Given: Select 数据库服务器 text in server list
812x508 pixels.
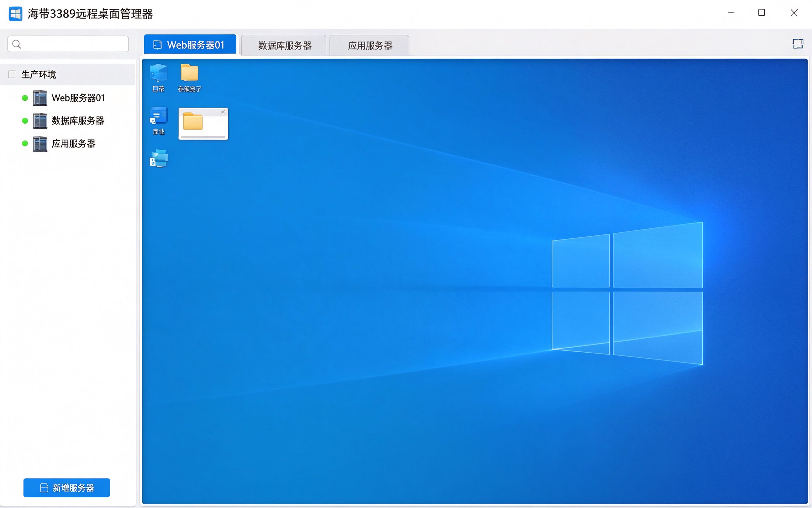Looking at the screenshot, I should tap(78, 120).
